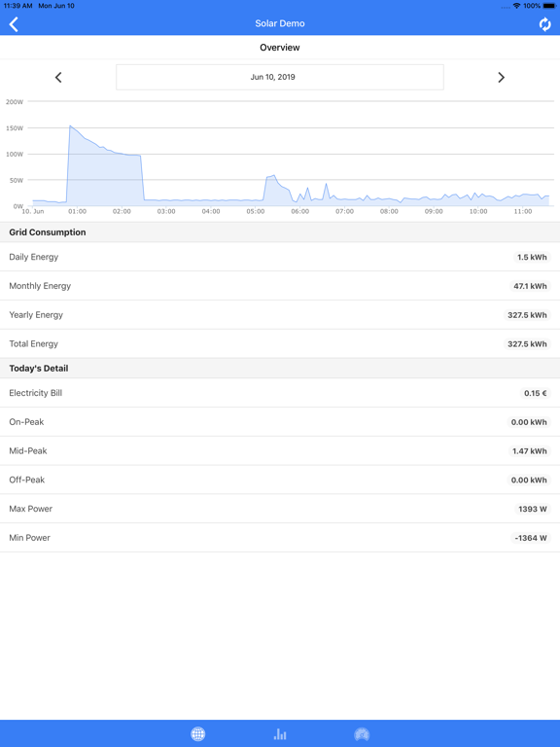Go to next day with right chevron

[x=501, y=77]
